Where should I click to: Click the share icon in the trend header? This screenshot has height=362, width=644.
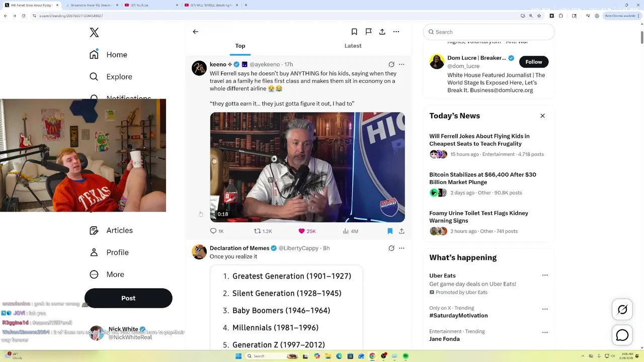[382, 32]
